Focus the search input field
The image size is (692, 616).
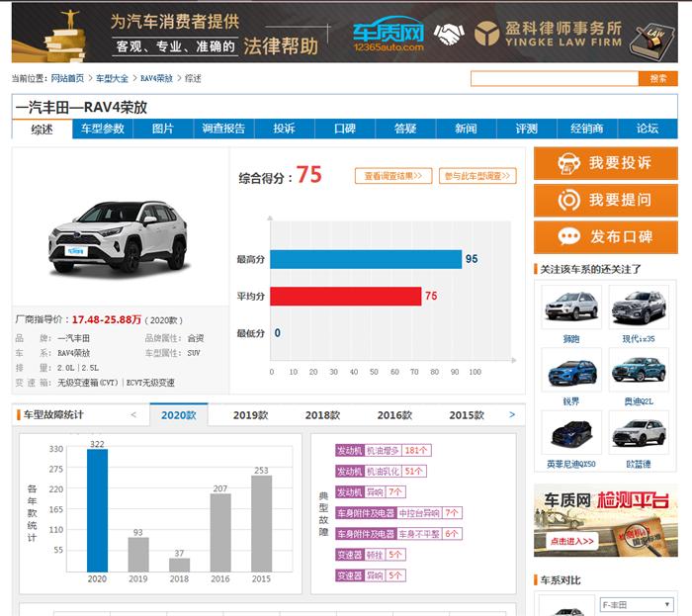(x=555, y=78)
